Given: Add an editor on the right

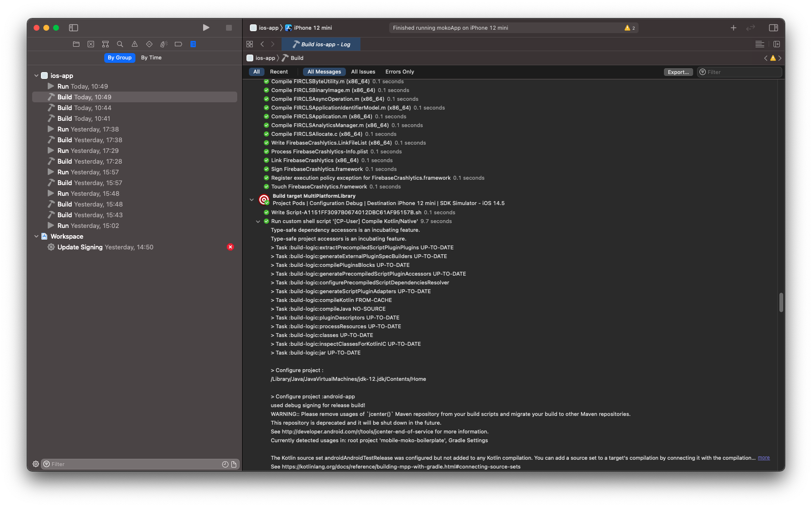Looking at the screenshot, I should [x=777, y=44].
